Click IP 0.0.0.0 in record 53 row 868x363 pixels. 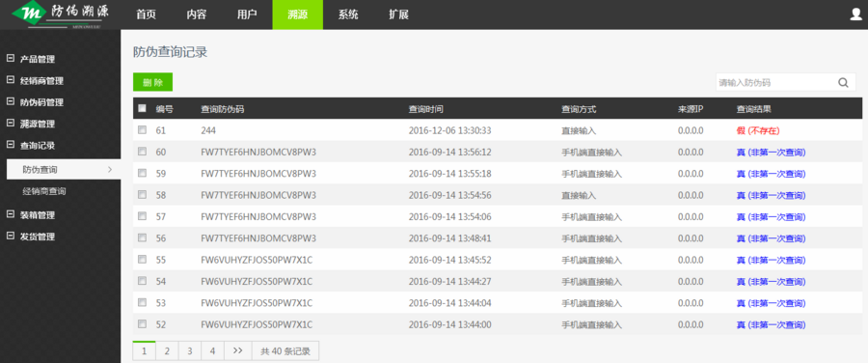tap(691, 303)
